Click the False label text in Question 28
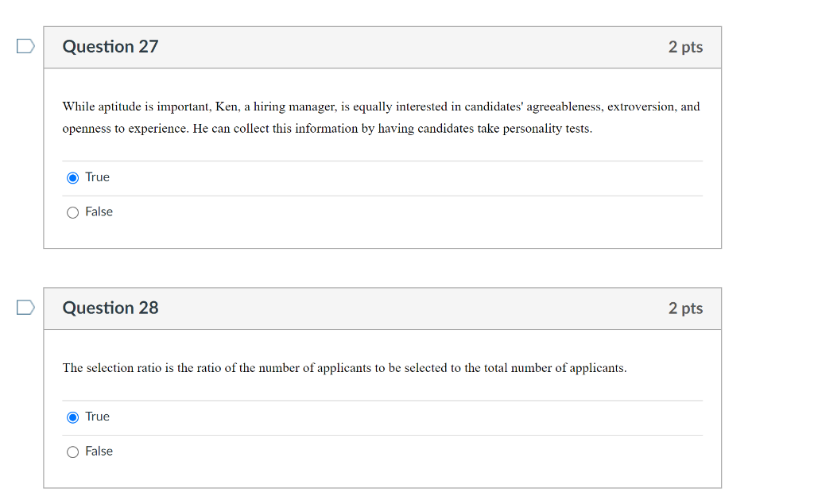 pos(99,451)
